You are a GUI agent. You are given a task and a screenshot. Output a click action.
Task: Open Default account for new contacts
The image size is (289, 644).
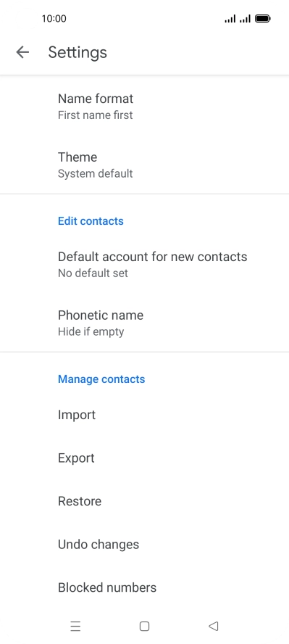pos(144,264)
